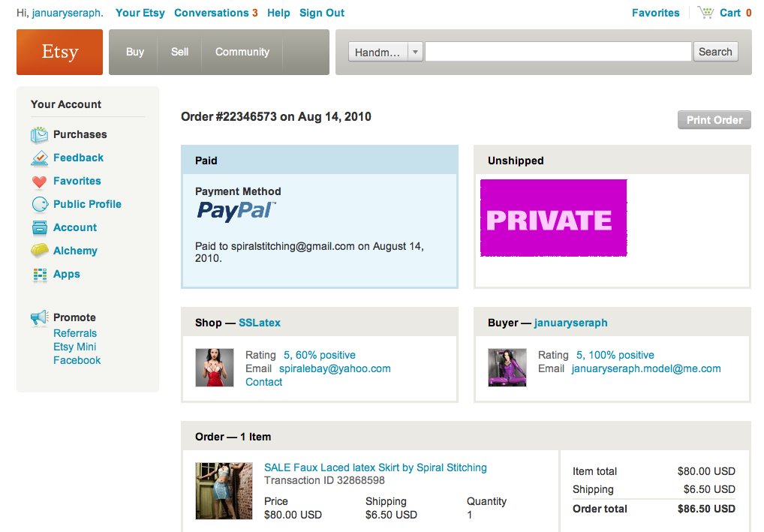Viewport: 764px width, 532px height.
Task: Open the Etsy Mini link
Action: click(74, 347)
